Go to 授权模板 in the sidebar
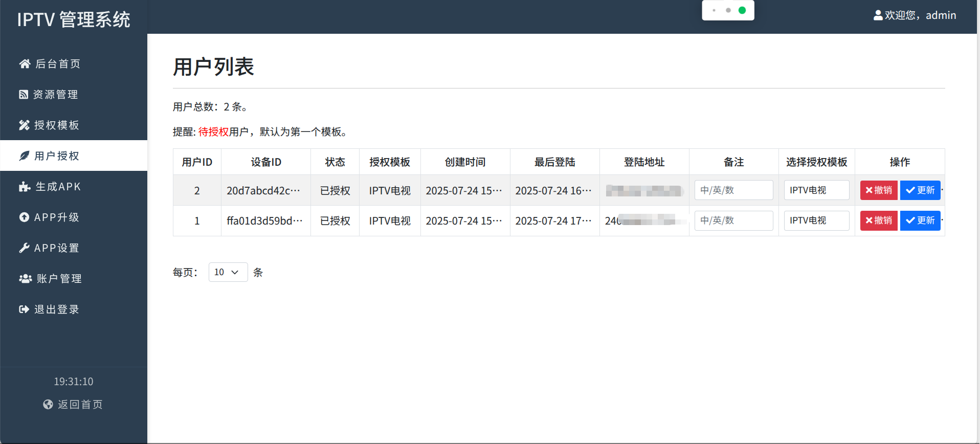 [74, 125]
